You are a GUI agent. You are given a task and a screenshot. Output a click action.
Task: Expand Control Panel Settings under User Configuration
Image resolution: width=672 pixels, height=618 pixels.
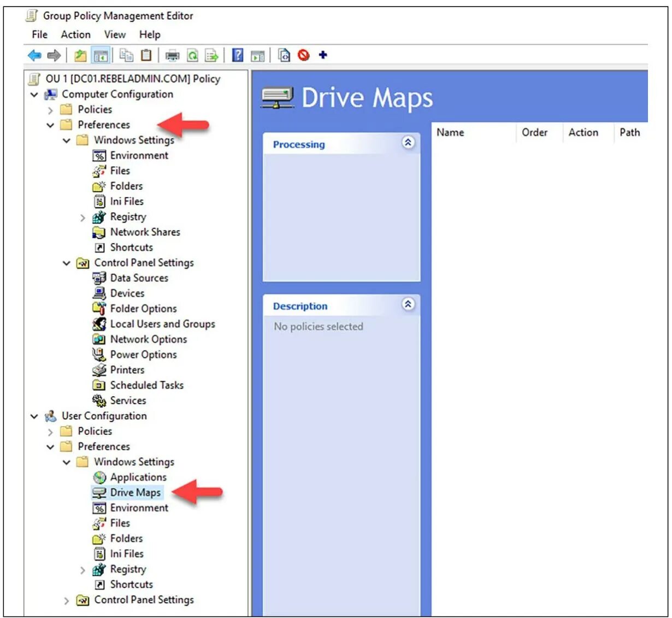[67, 600]
